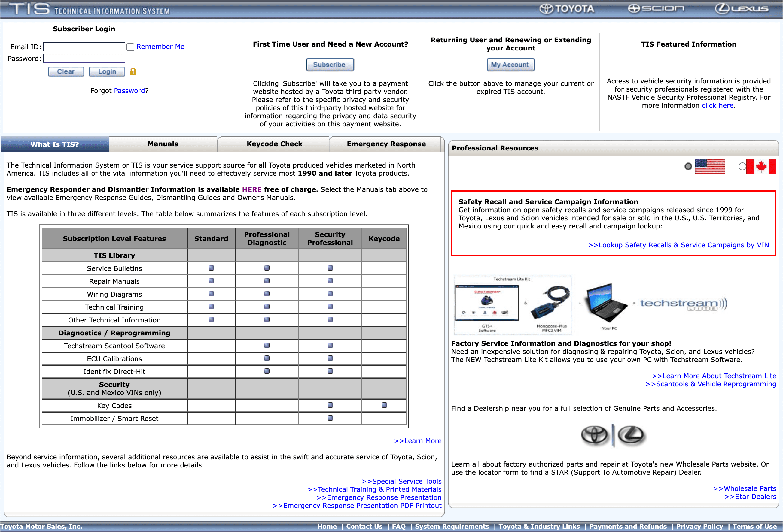
Task: Select the Canada radio button
Action: coord(742,166)
